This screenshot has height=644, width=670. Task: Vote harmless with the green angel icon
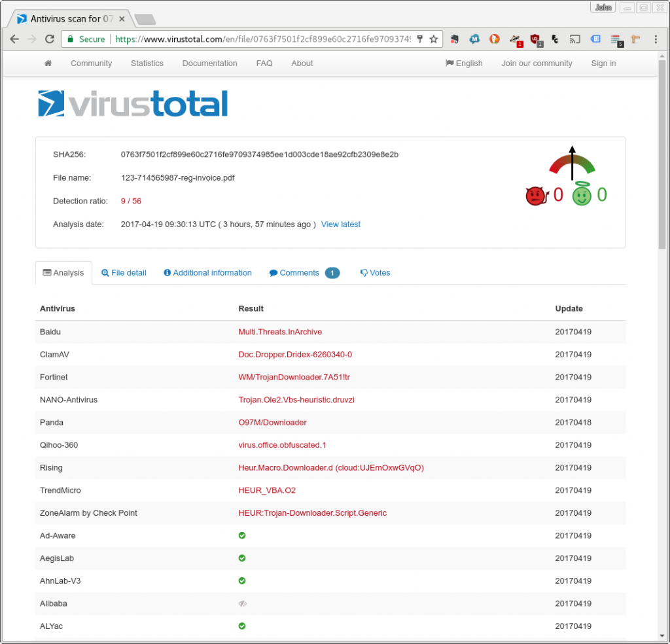point(582,194)
